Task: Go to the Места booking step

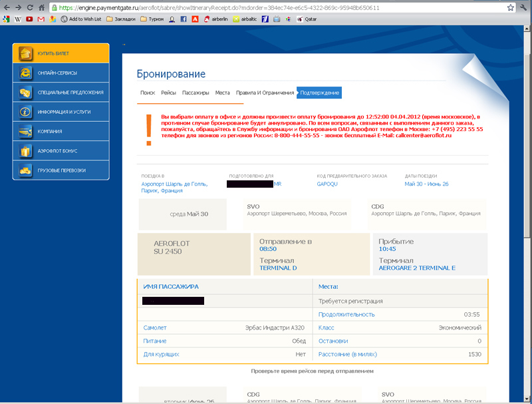Action: (x=222, y=93)
